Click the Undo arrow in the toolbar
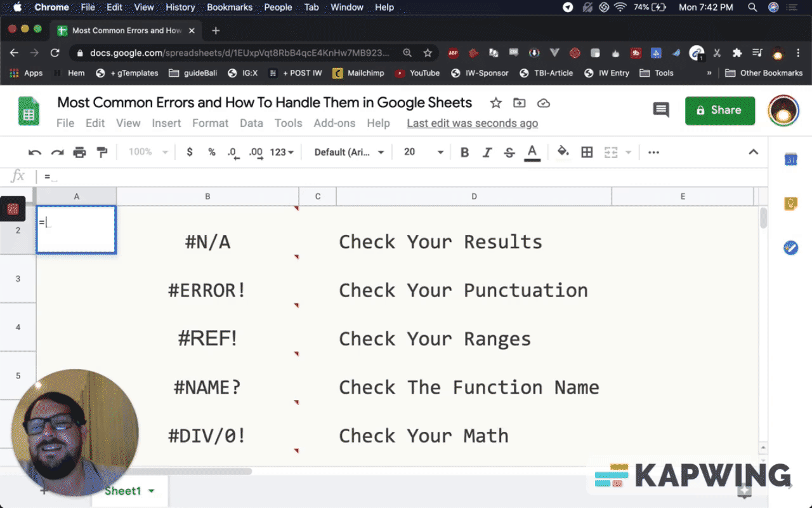This screenshot has width=812, height=508. coord(35,152)
